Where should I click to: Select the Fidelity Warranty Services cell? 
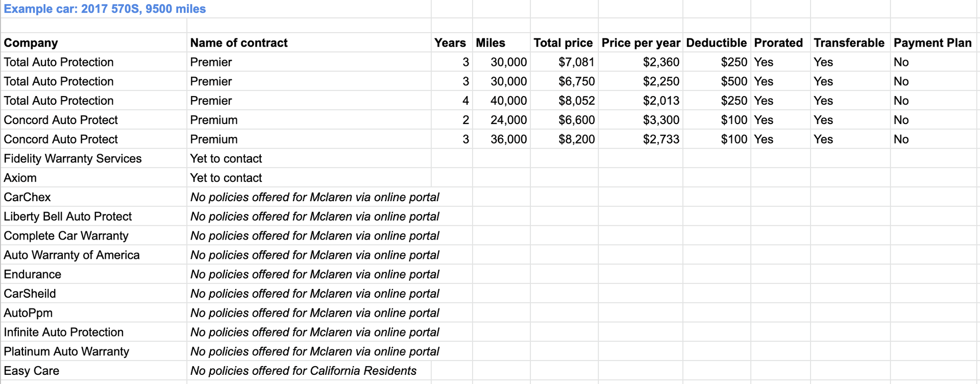tap(94, 159)
